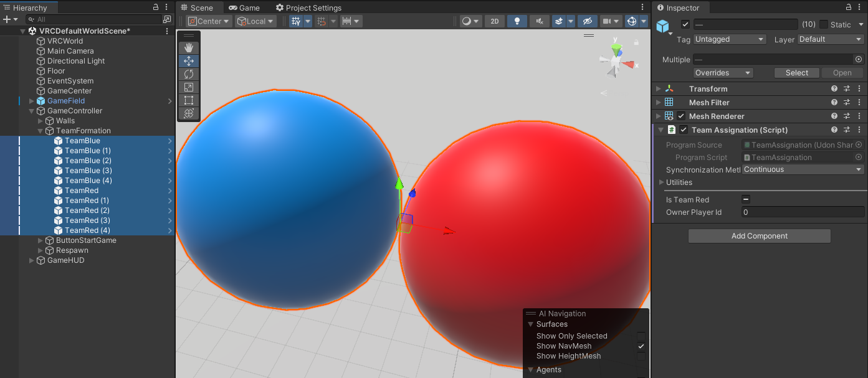Open Synchronization Method dropdown
Viewport: 868px width, 378px height.
[x=803, y=169]
